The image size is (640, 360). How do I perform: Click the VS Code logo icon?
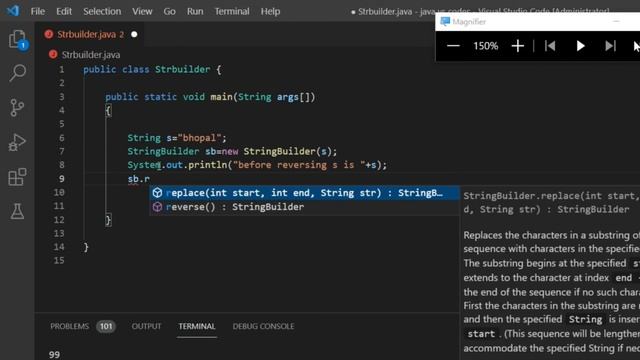click(x=13, y=11)
